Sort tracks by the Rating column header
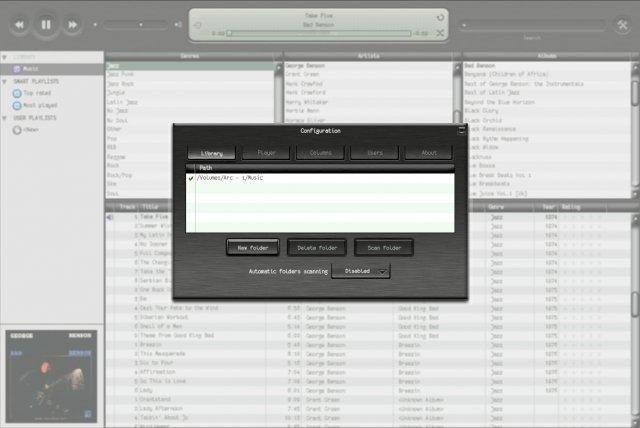 (583, 207)
